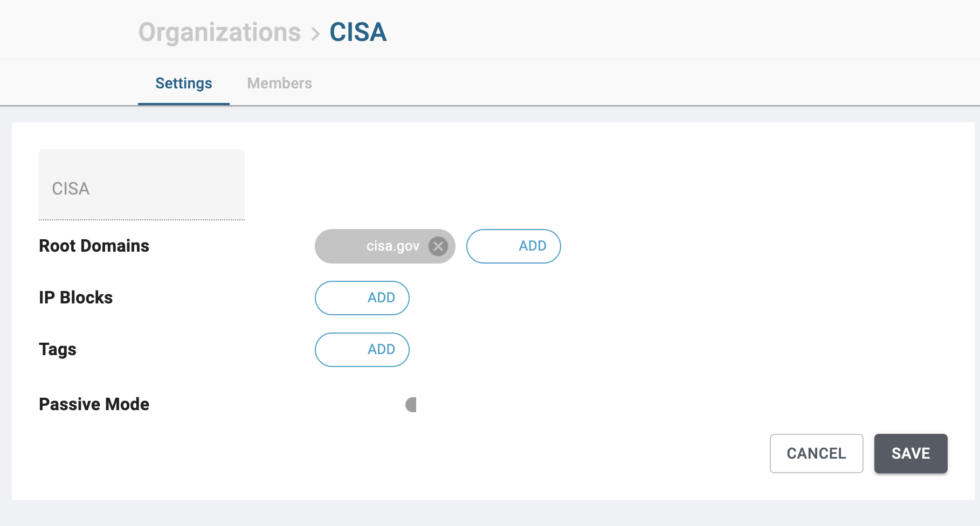
Task: Select the Settings tab
Action: [183, 83]
